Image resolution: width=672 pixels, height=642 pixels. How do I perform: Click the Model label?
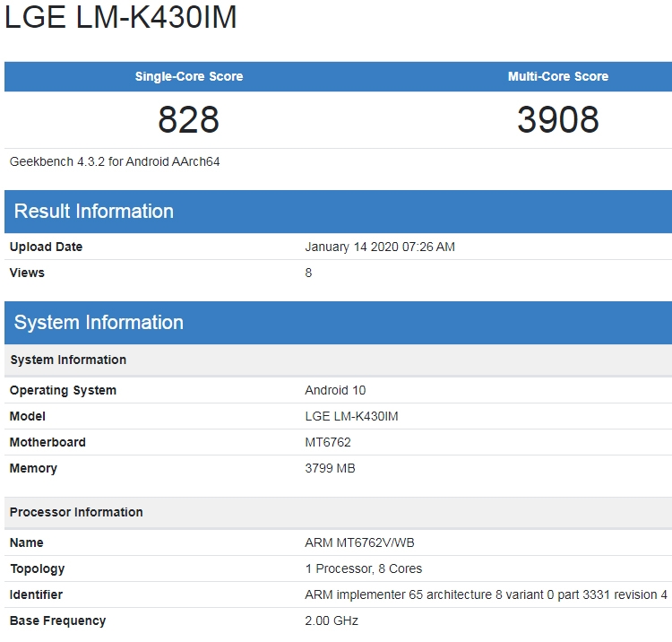pos(28,416)
